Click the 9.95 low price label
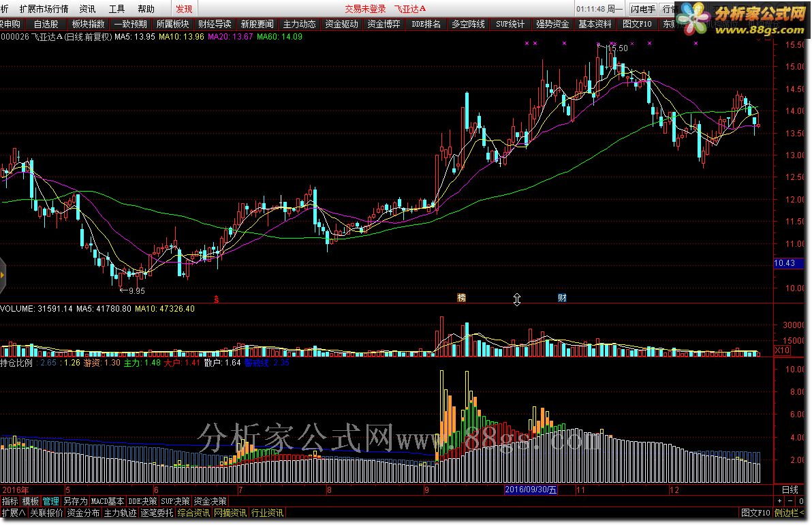This screenshot has width=812, height=525. coord(137,290)
